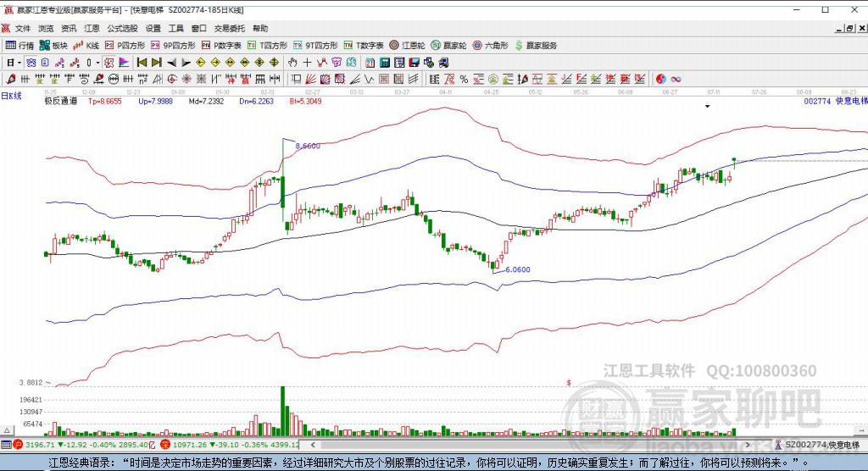Click the small black triangle marker above chart

click(708, 106)
